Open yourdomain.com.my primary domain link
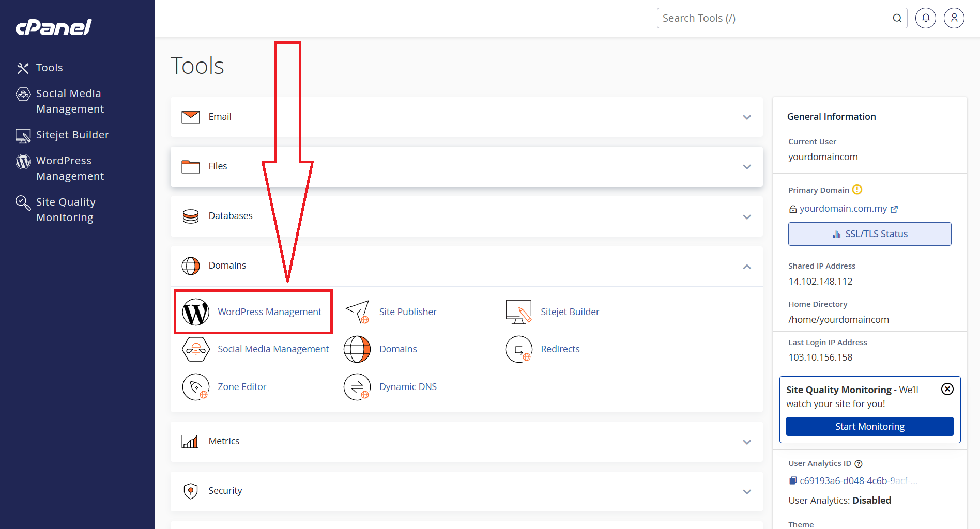This screenshot has height=529, width=980. pyautogui.click(x=843, y=209)
